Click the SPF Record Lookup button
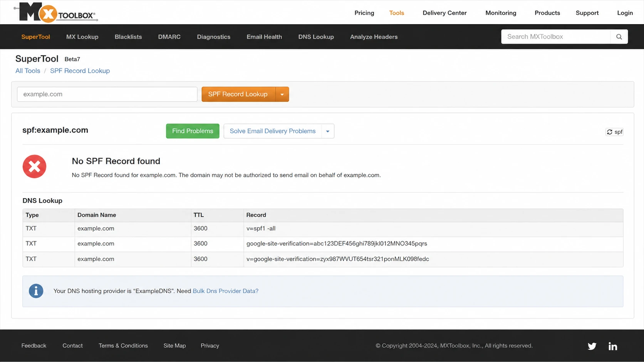The image size is (644, 362). [x=238, y=94]
